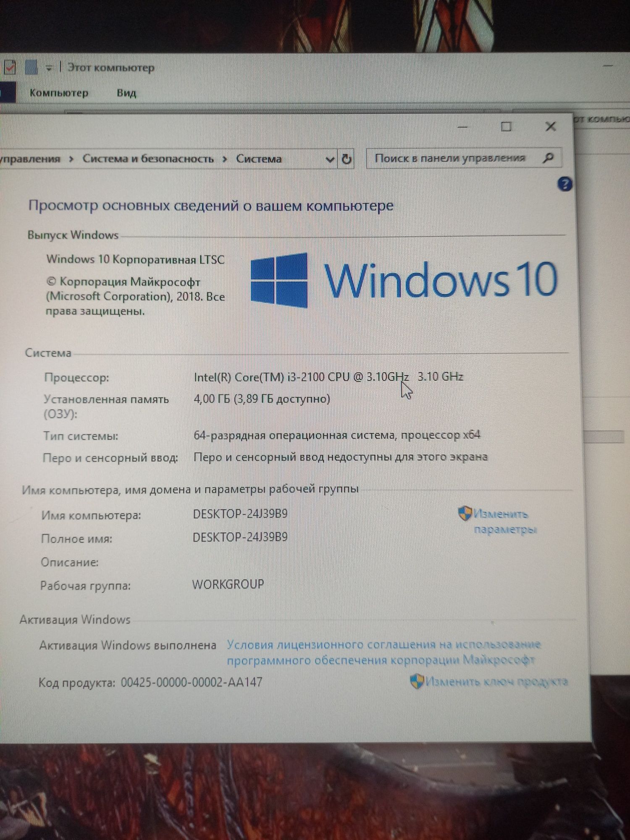Screen dimensions: 630x840
Task: Select the '4,00 ГБ (3,89 ГБ доступно)' memory text
Action: click(x=262, y=399)
